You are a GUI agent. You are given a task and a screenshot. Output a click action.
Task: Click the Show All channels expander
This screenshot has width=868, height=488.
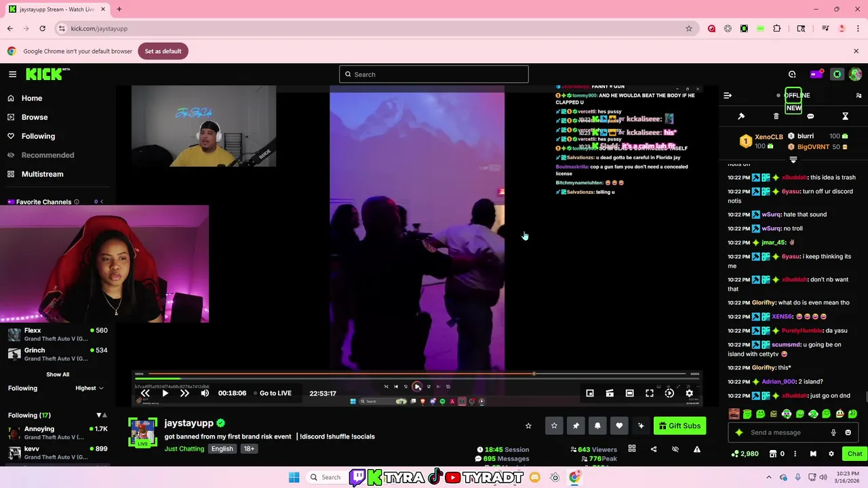coord(58,374)
